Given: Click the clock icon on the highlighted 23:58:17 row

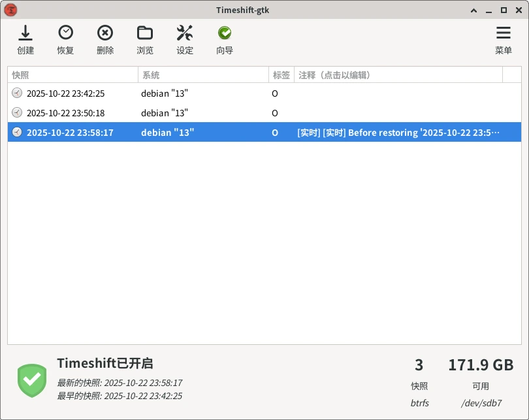Looking at the screenshot, I should coord(16,131).
